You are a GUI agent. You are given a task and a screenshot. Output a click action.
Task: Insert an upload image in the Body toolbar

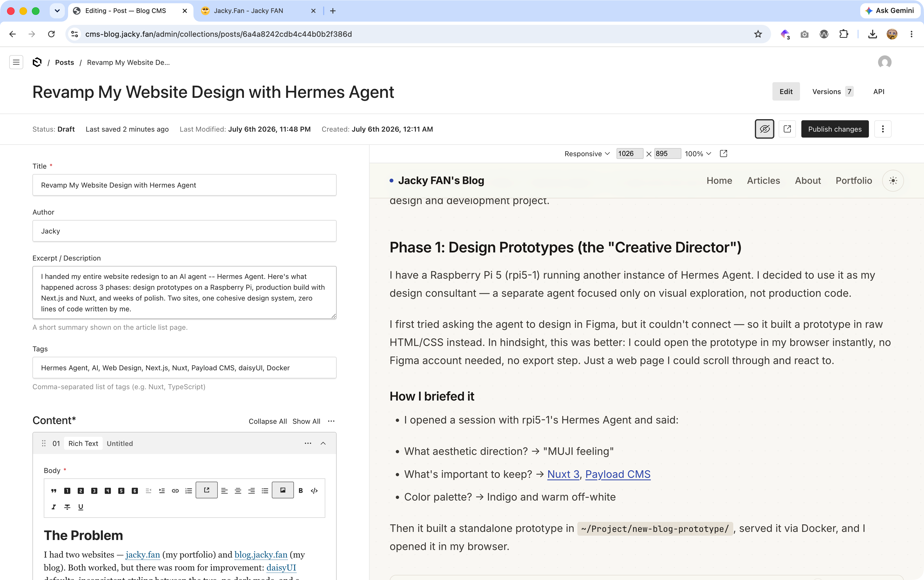coord(283,490)
